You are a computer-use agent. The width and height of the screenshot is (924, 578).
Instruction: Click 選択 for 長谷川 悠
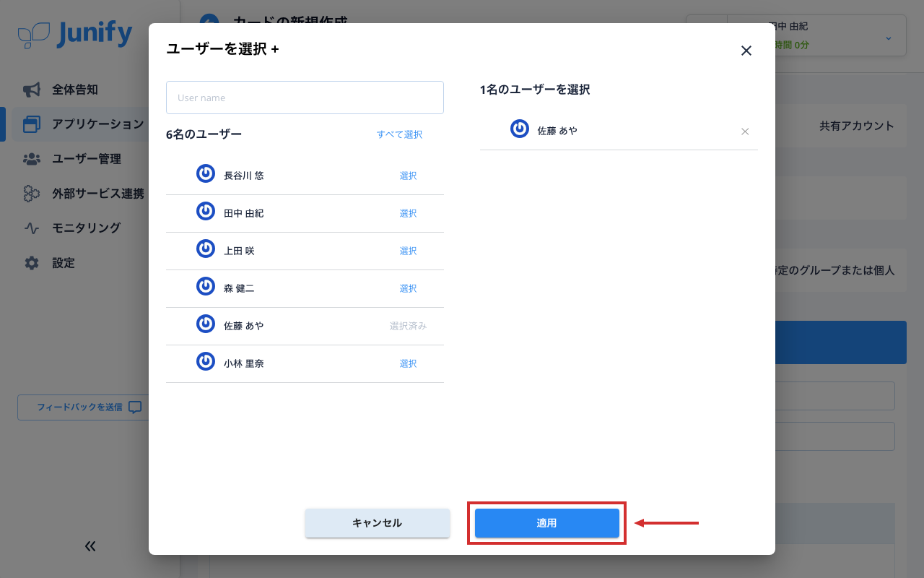pos(408,176)
